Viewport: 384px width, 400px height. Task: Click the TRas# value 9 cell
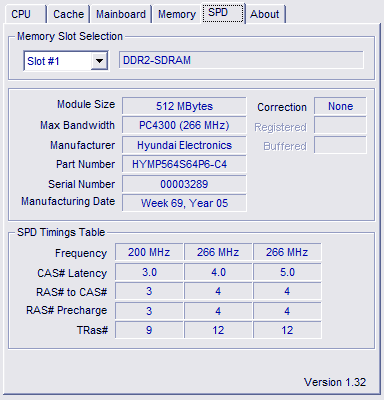pyautogui.click(x=149, y=330)
